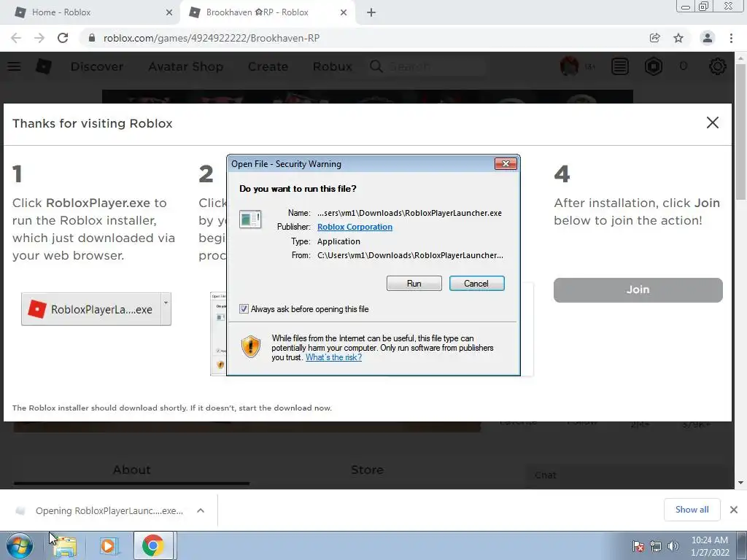Reload the current page
The width and height of the screenshot is (747, 560).
click(63, 38)
